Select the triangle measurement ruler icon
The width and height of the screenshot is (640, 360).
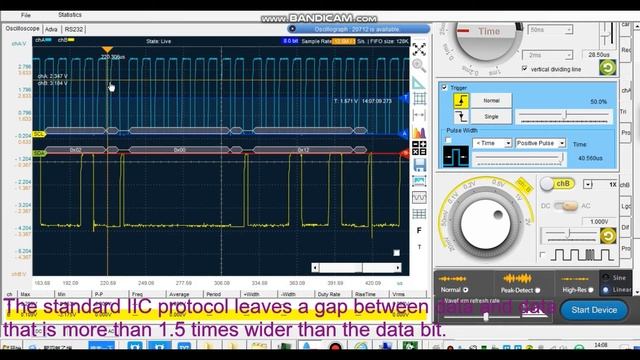[419, 82]
